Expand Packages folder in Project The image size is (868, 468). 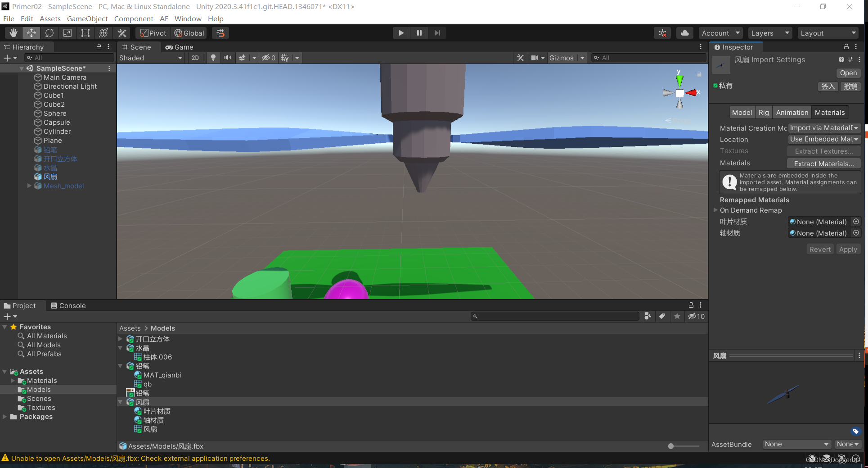point(4,417)
